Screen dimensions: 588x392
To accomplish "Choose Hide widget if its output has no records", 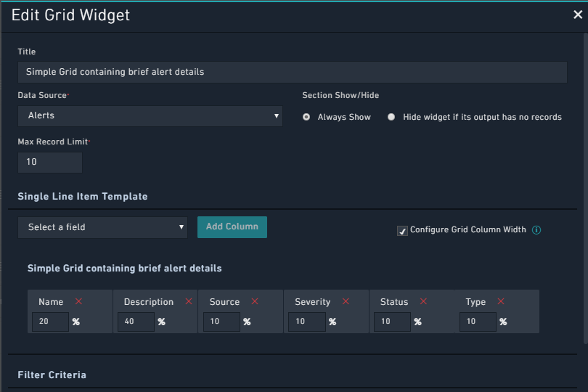I will (391, 117).
